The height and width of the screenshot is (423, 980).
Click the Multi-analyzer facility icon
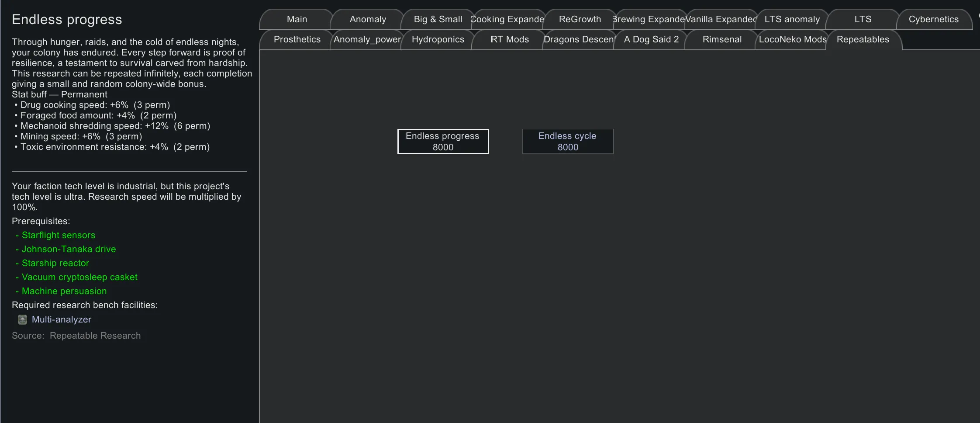click(22, 319)
